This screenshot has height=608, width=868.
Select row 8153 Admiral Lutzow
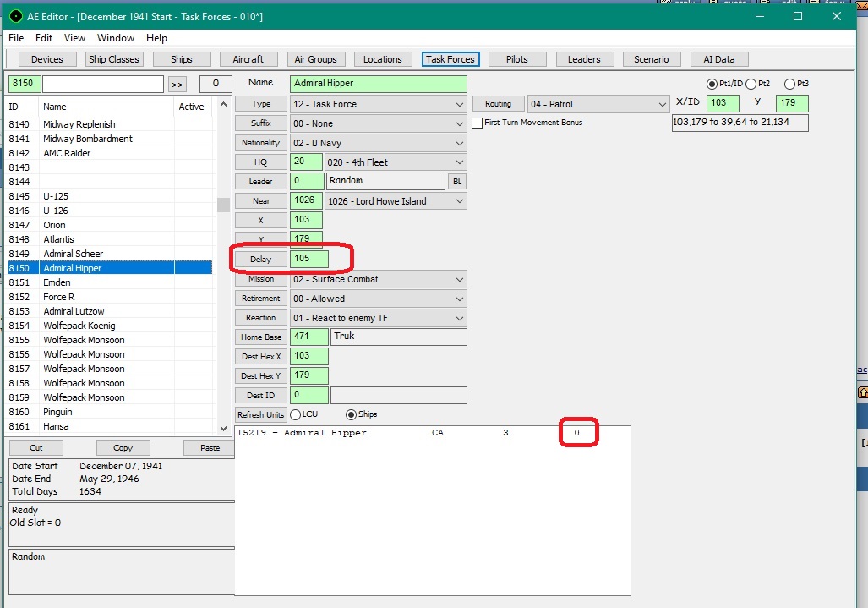[110, 311]
